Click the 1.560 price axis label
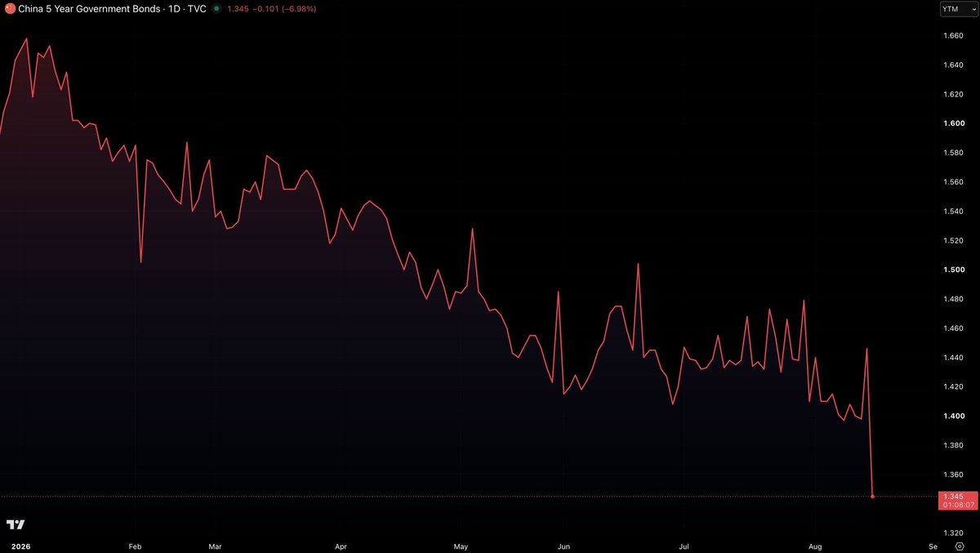Viewport: 980px width, 553px height. [954, 182]
